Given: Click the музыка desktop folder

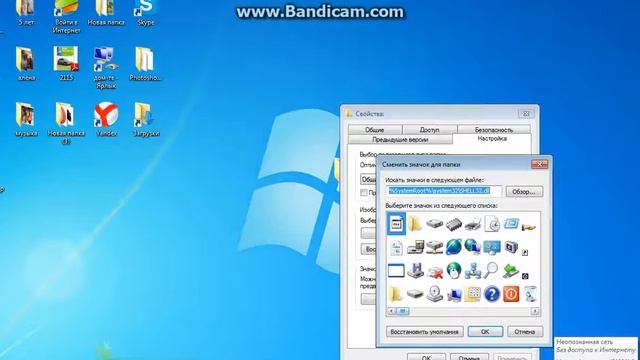Looking at the screenshot, I should [x=26, y=119].
